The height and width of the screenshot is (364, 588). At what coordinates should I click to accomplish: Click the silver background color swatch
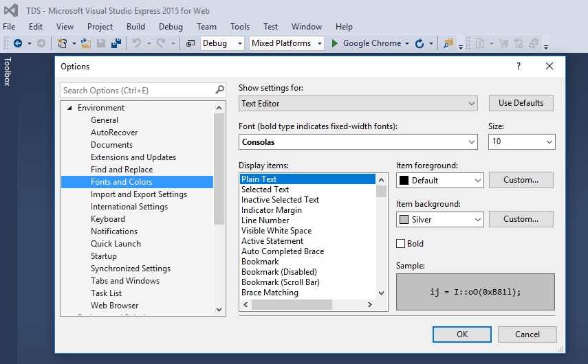tap(404, 220)
